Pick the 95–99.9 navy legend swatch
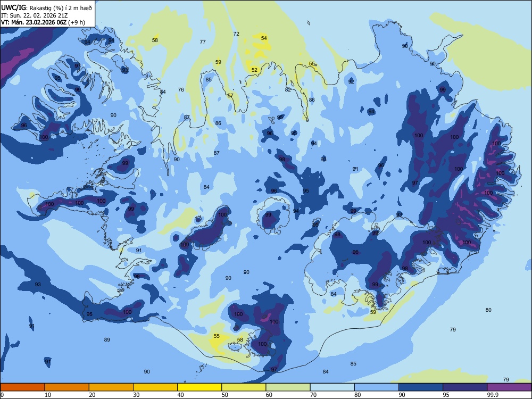This screenshot has height=399, width=532. [x=465, y=387]
